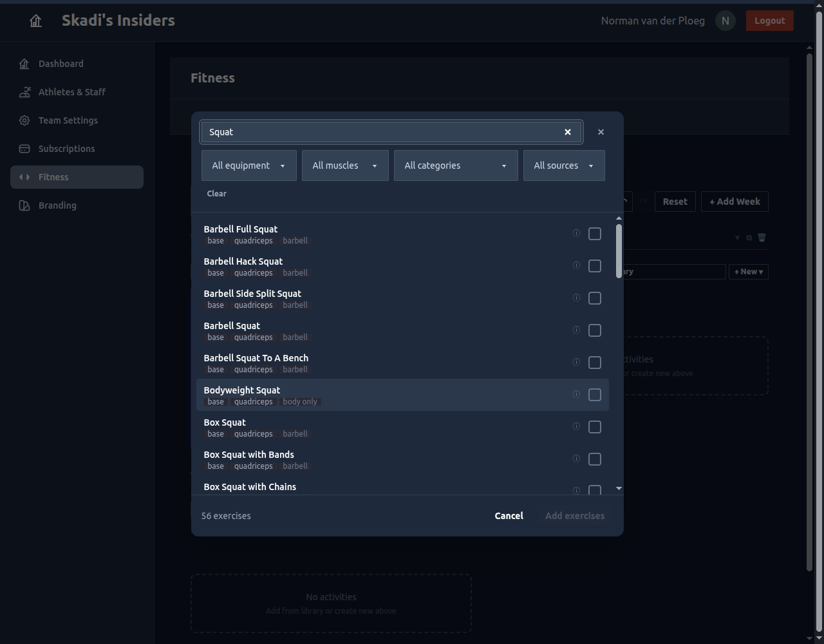The width and height of the screenshot is (824, 644).
Task: Select the Bodyweight Squat exercise name
Action: tap(242, 390)
